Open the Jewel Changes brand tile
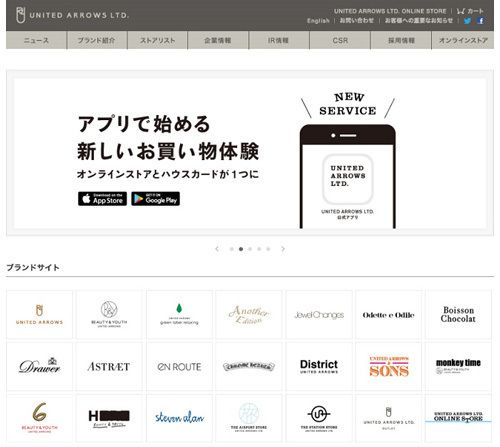Screen dimensions: 500x447 click(x=319, y=315)
